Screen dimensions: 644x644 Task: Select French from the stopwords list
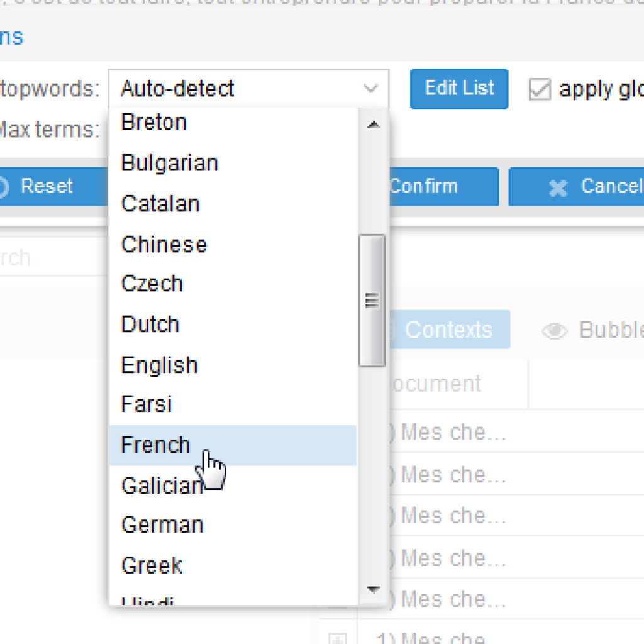156,445
